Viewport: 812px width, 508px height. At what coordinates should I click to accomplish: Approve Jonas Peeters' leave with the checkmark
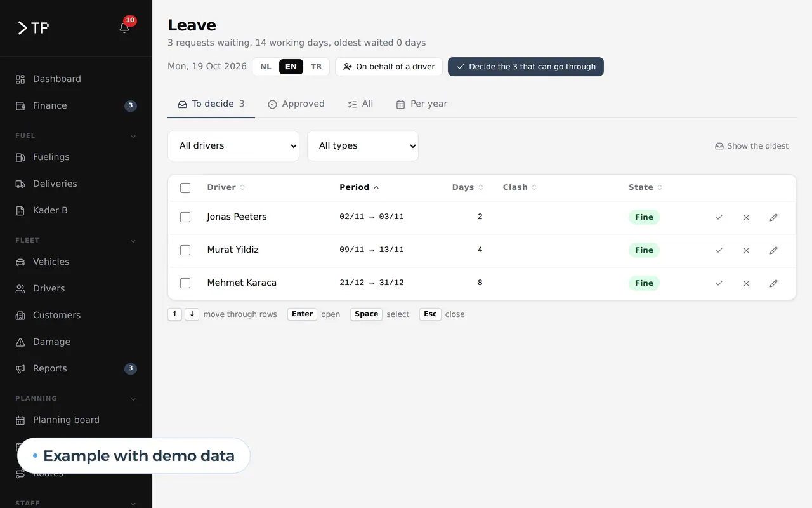pos(719,217)
